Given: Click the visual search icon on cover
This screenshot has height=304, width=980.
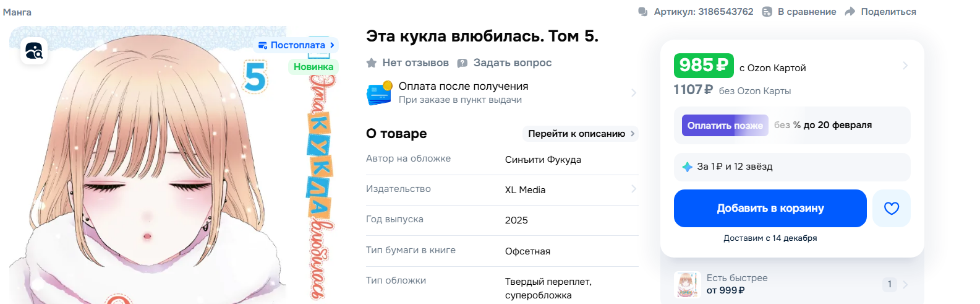Looking at the screenshot, I should pos(34,51).
